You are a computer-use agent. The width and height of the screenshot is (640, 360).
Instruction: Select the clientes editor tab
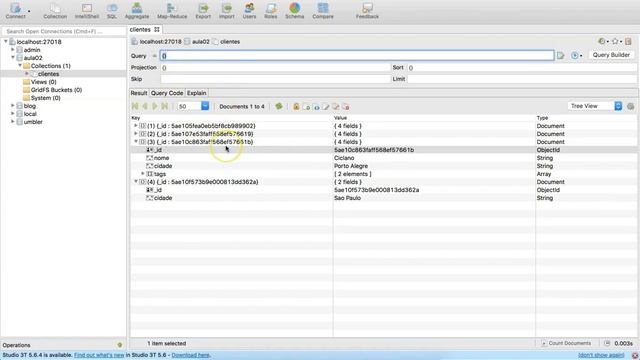coord(140,29)
